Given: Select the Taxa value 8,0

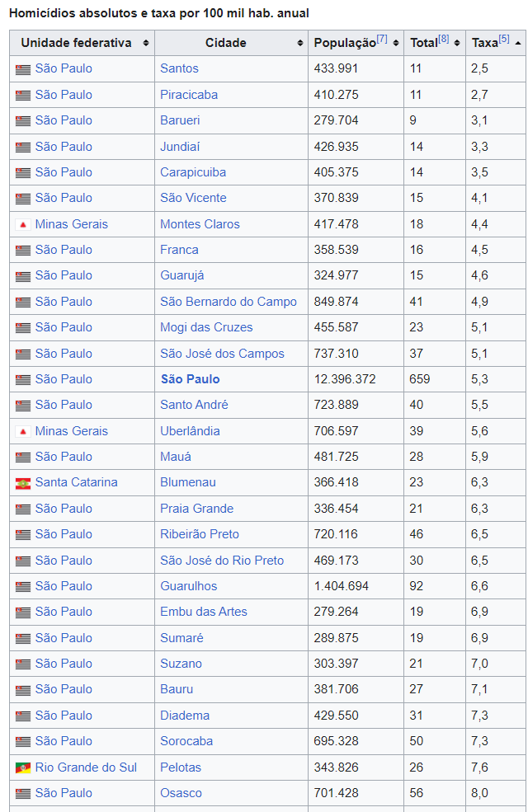Looking at the screenshot, I should (x=479, y=793).
